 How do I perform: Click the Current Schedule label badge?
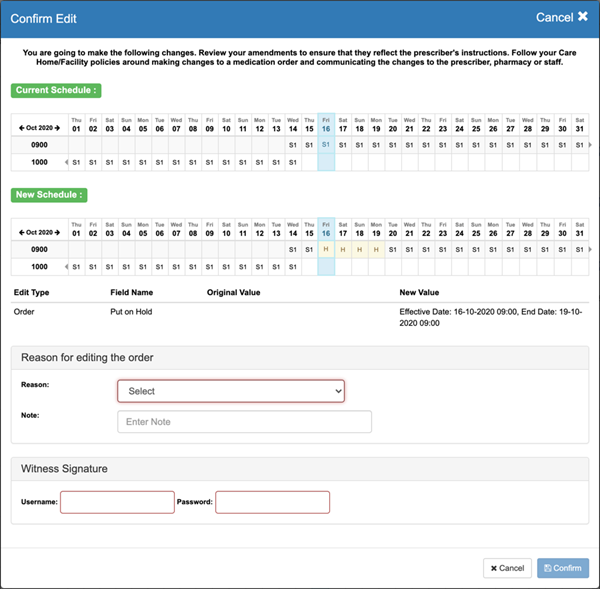(55, 91)
